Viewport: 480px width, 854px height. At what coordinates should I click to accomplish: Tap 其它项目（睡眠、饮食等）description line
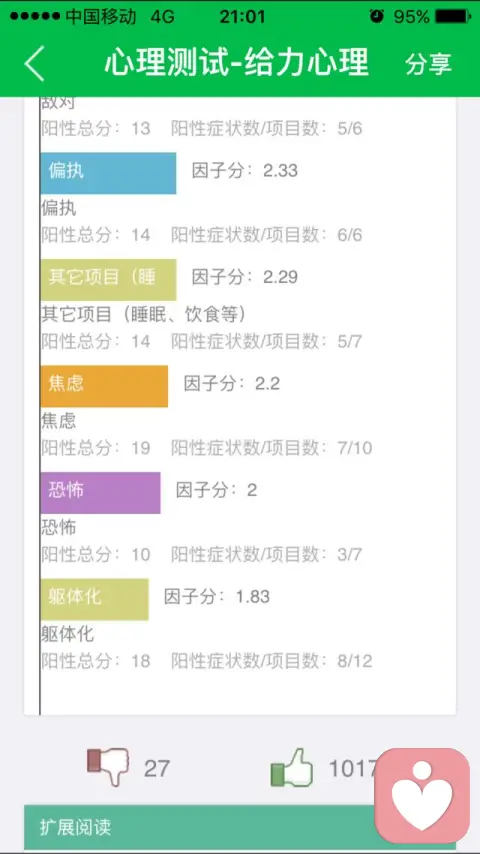(x=144, y=314)
